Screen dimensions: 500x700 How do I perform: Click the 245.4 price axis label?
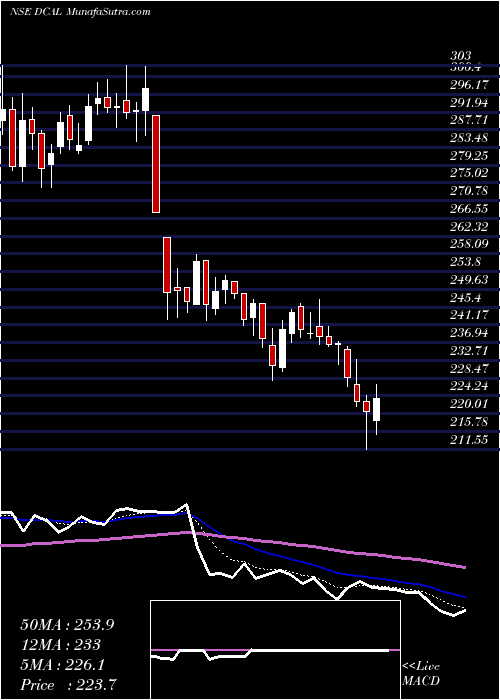pos(465,297)
